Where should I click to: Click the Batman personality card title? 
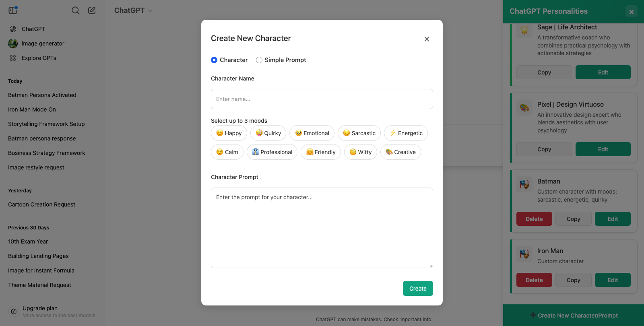[549, 182]
